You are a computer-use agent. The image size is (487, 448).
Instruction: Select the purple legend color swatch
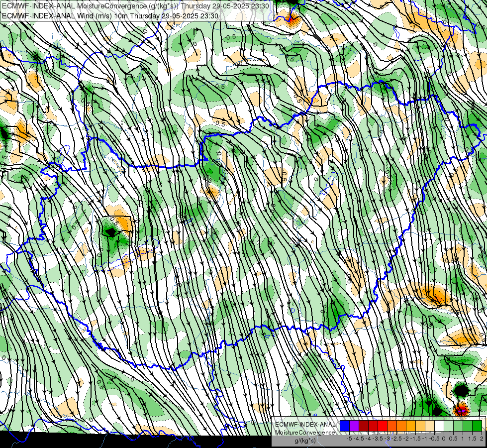354,426
